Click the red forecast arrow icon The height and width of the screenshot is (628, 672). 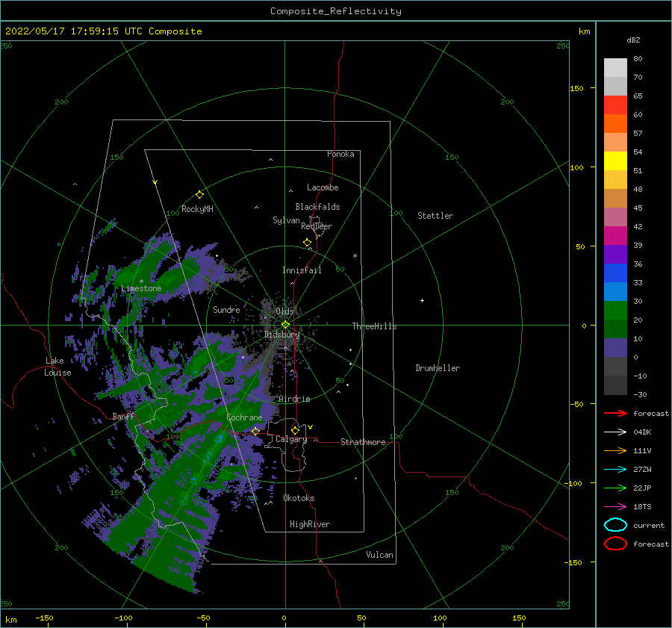coord(615,413)
